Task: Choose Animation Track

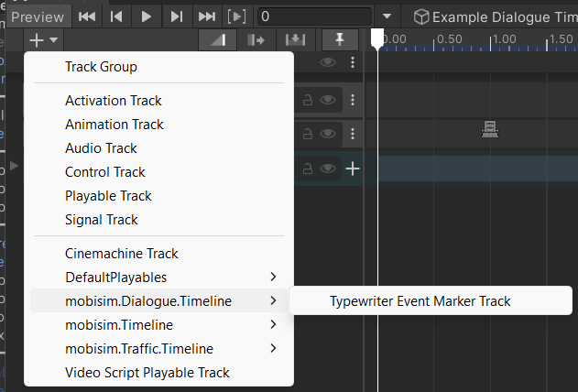Action: click(x=158, y=125)
